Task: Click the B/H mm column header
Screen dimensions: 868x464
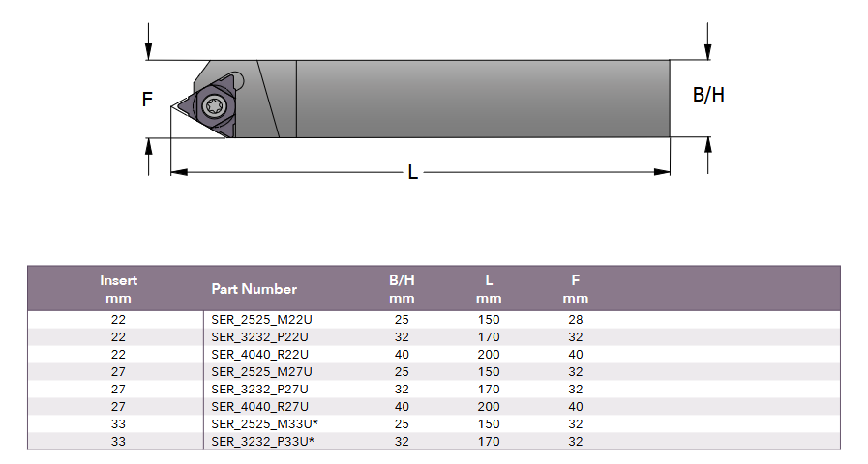Action: [402, 289]
